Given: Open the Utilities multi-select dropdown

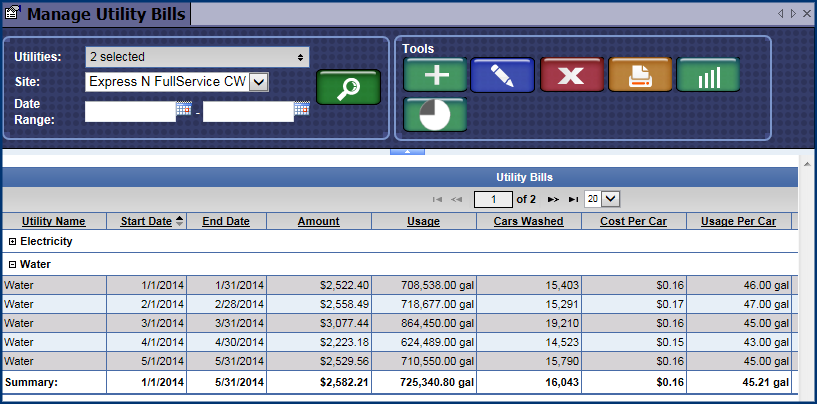Looking at the screenshot, I should (x=196, y=57).
